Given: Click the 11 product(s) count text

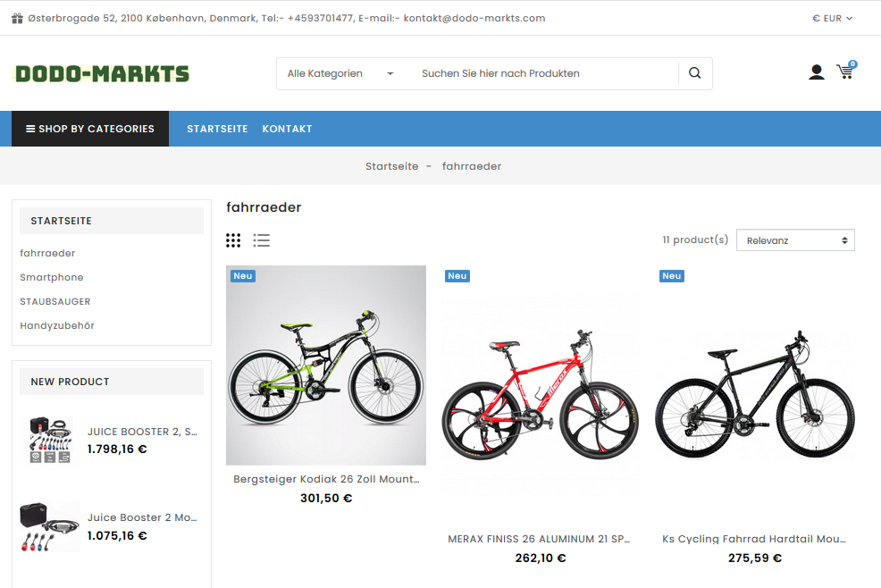Looking at the screenshot, I should pos(695,239).
